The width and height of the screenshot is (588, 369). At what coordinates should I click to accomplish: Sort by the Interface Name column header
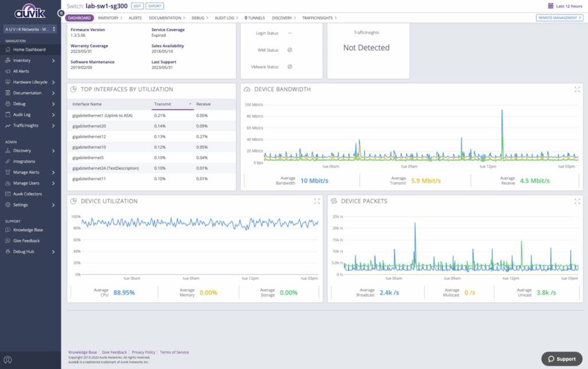[x=87, y=104]
